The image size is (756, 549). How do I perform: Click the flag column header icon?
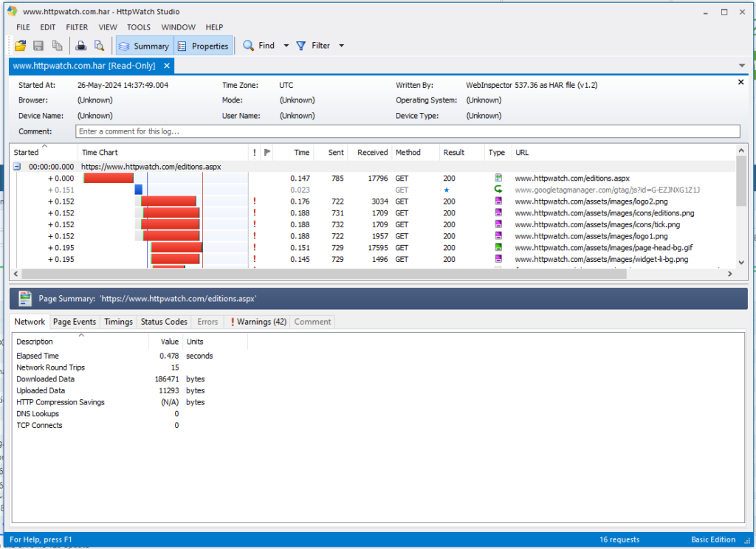tap(267, 152)
